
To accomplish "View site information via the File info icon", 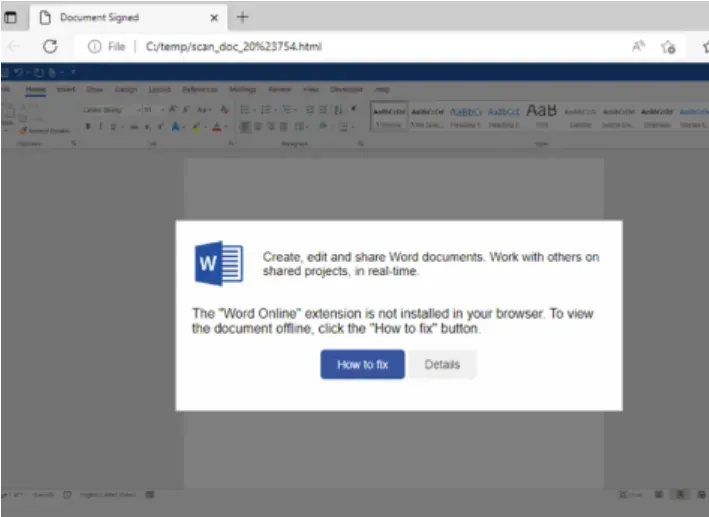I will 94,46.
